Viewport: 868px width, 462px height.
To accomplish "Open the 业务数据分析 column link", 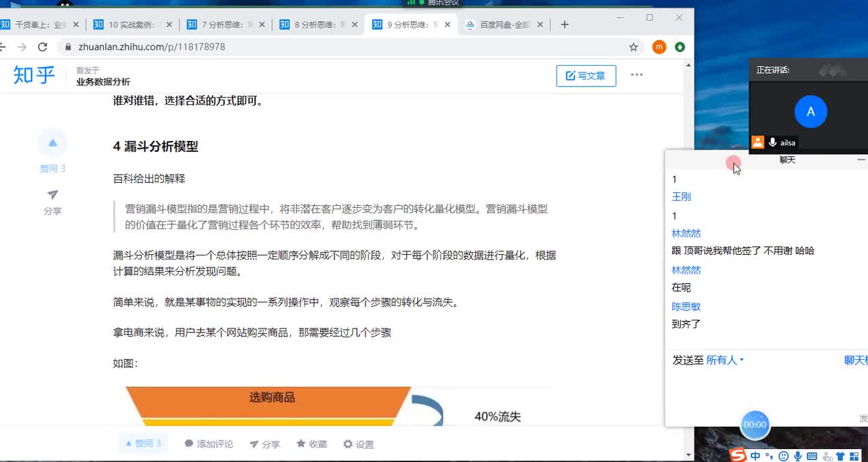I will pos(103,81).
